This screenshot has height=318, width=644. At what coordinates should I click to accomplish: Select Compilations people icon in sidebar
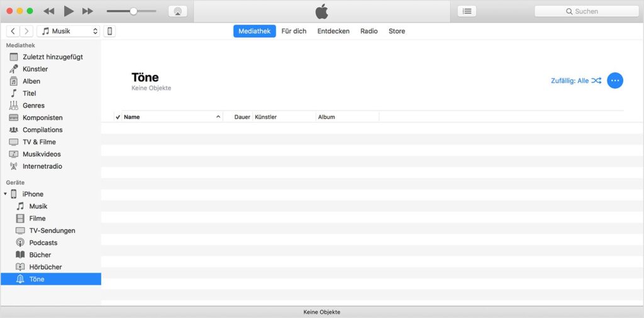click(x=14, y=130)
